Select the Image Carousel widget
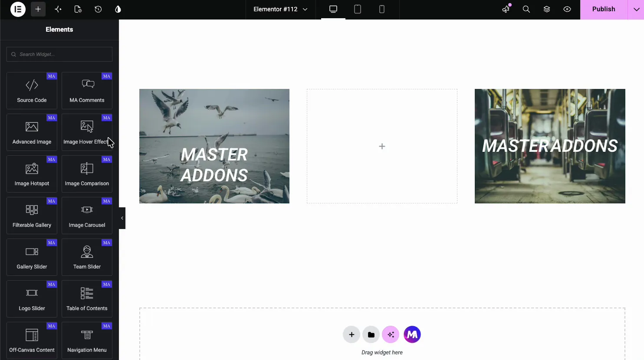644x360 pixels. [87, 215]
